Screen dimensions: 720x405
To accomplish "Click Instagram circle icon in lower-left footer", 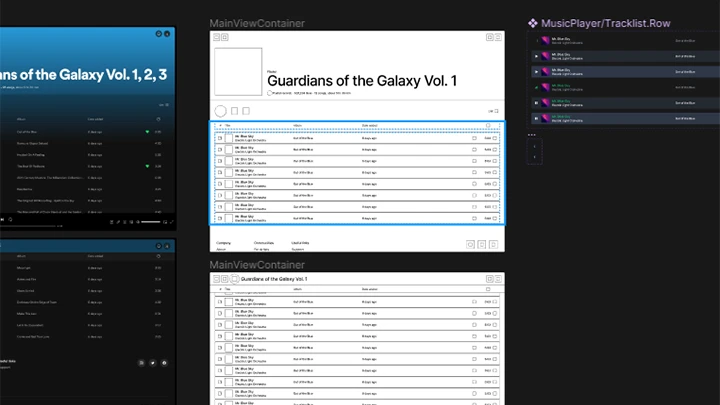I will [x=141, y=363].
